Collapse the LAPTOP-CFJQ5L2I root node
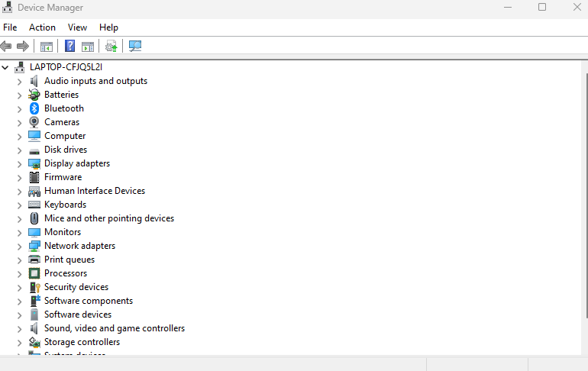This screenshot has width=588, height=371. [5, 67]
